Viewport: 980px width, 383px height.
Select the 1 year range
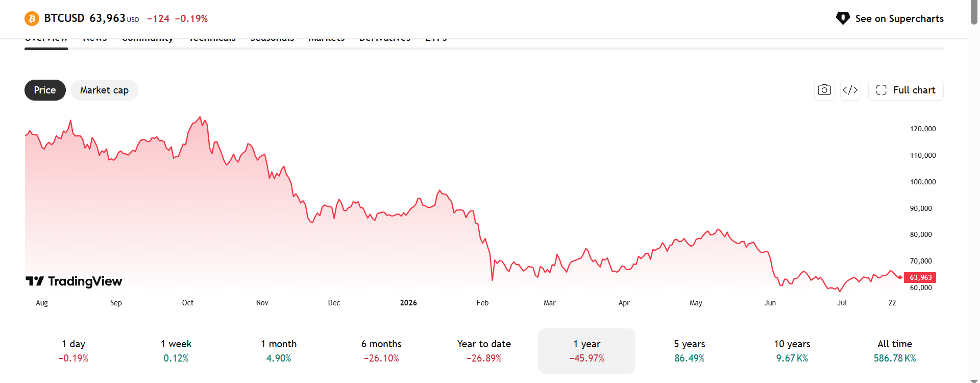[587, 351]
